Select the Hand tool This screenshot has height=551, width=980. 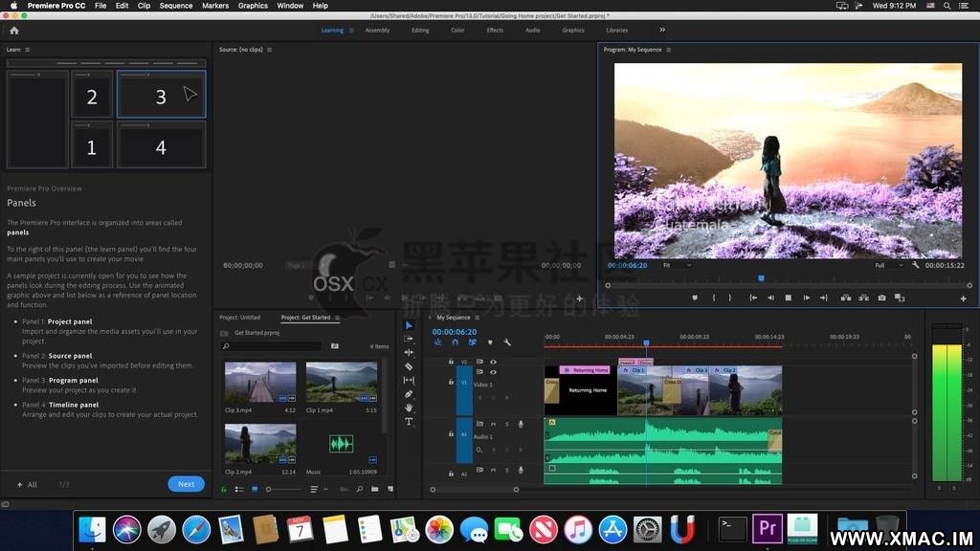pyautogui.click(x=409, y=408)
